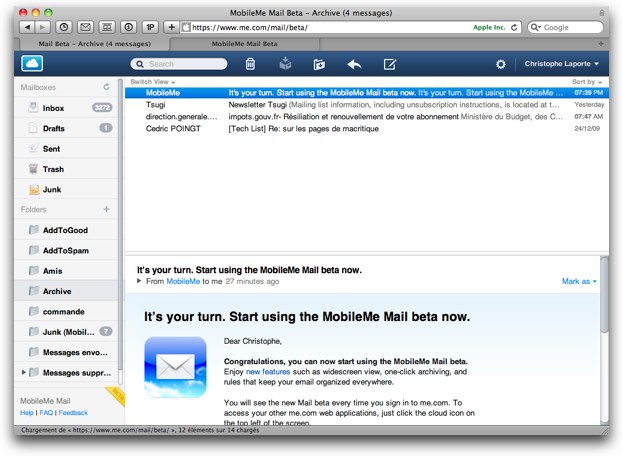Click the Apple Inc. certificate label
Viewport: 622px width, 456px height.
click(x=489, y=27)
